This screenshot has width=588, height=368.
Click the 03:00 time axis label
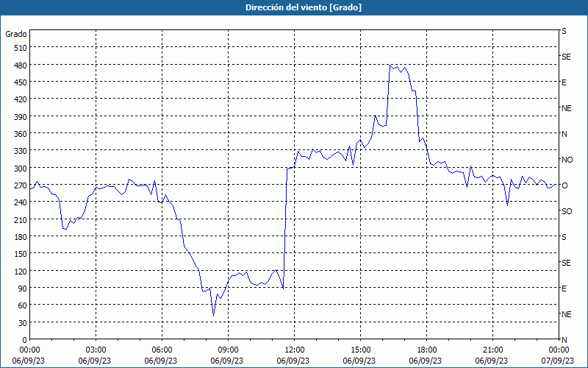point(96,350)
